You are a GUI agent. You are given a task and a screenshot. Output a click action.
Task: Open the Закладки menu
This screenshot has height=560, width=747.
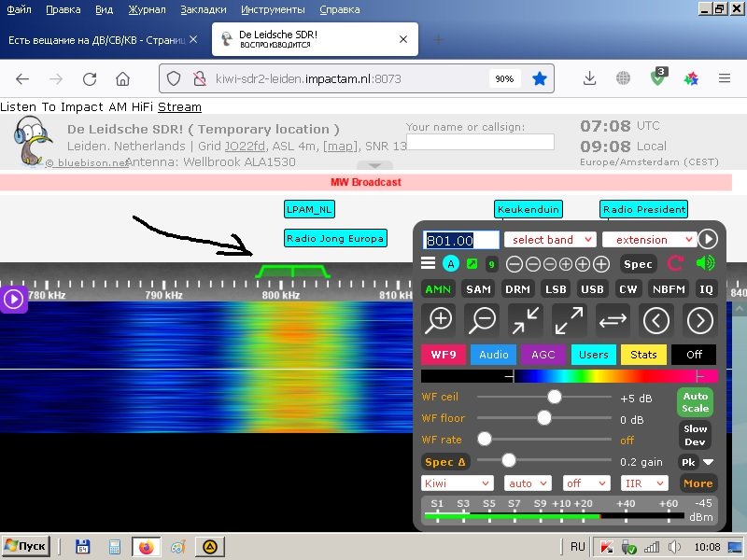click(x=204, y=9)
